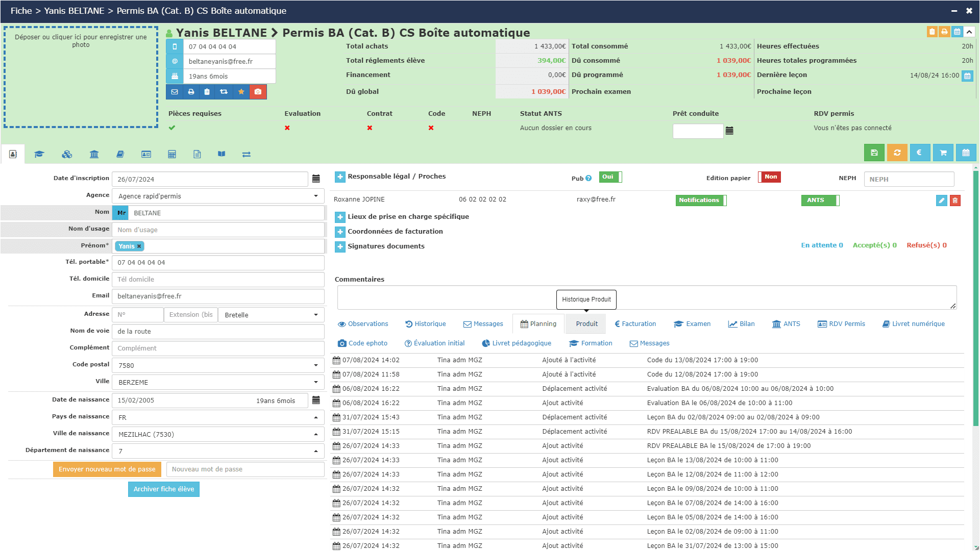Image resolution: width=980 pixels, height=551 pixels.
Task: Open the cubes tab icon
Action: click(x=67, y=154)
